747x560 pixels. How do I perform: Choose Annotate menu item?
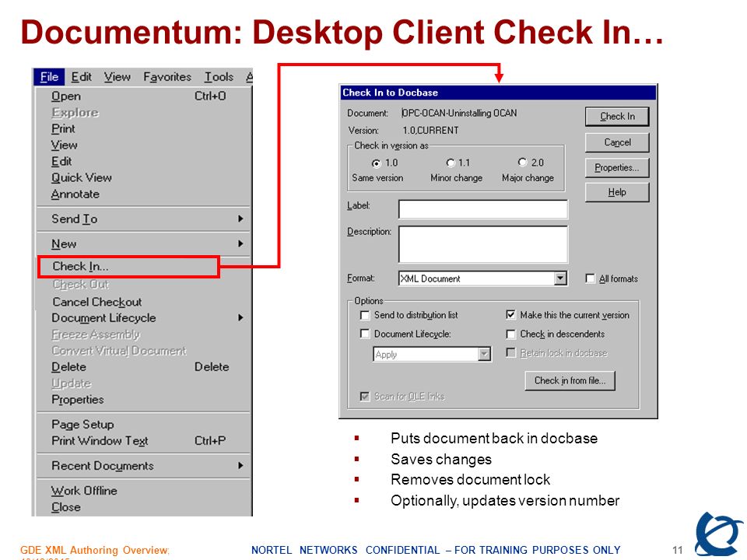coord(143,194)
